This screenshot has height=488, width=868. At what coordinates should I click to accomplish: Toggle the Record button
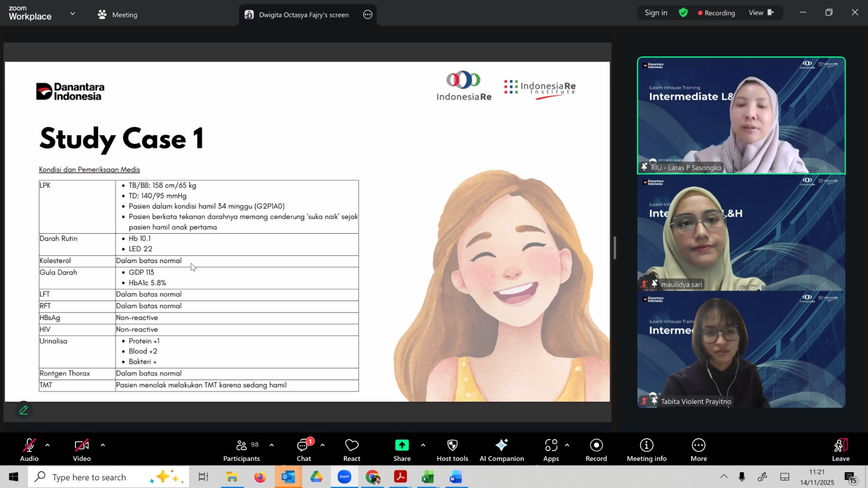click(x=596, y=450)
